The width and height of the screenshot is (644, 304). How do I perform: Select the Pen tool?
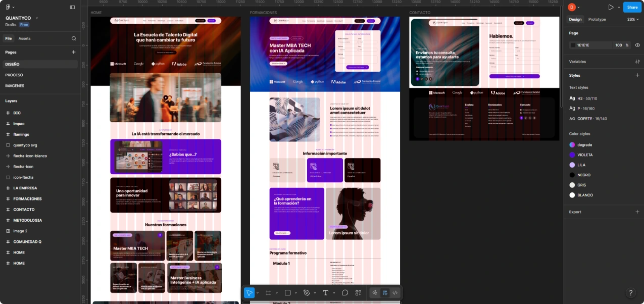pos(307,292)
